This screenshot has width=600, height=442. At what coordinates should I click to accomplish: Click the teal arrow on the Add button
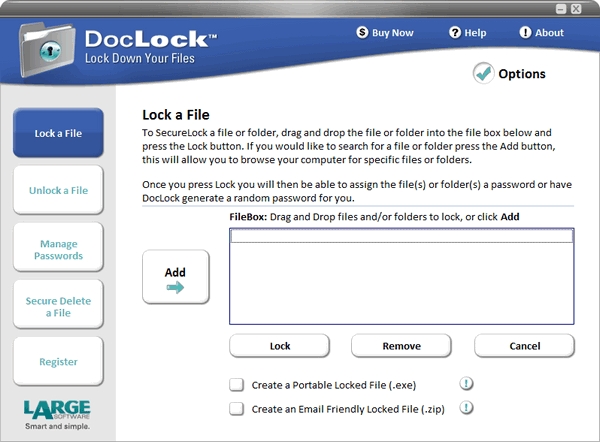point(175,287)
